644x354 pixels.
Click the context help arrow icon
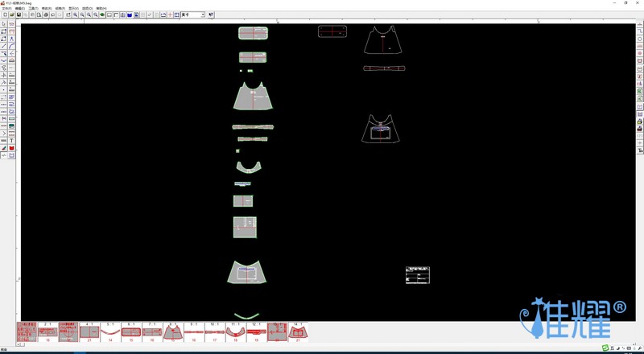coord(211,14)
